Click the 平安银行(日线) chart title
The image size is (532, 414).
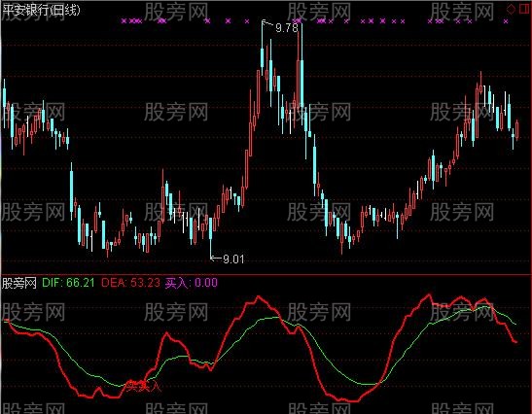point(42,10)
